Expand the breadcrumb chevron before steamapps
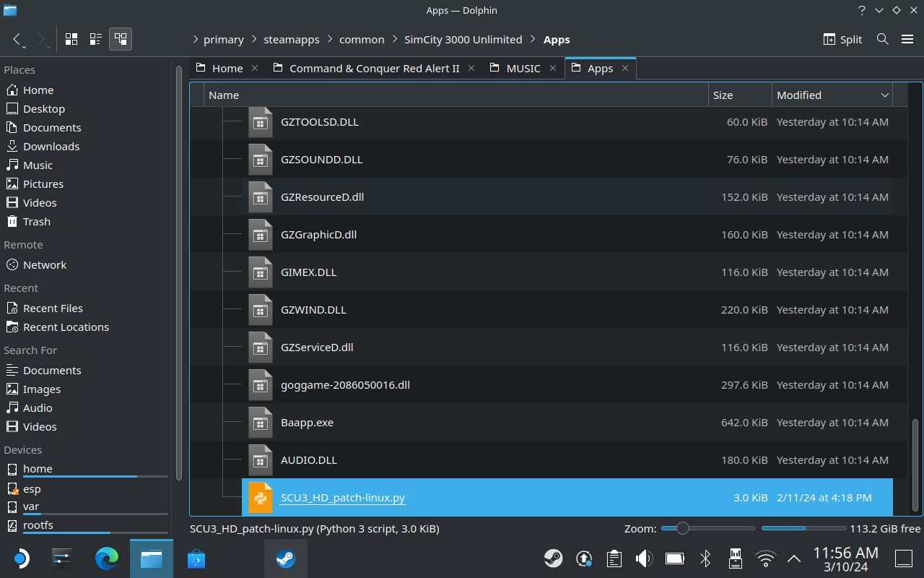Image resolution: width=924 pixels, height=578 pixels. tap(254, 39)
